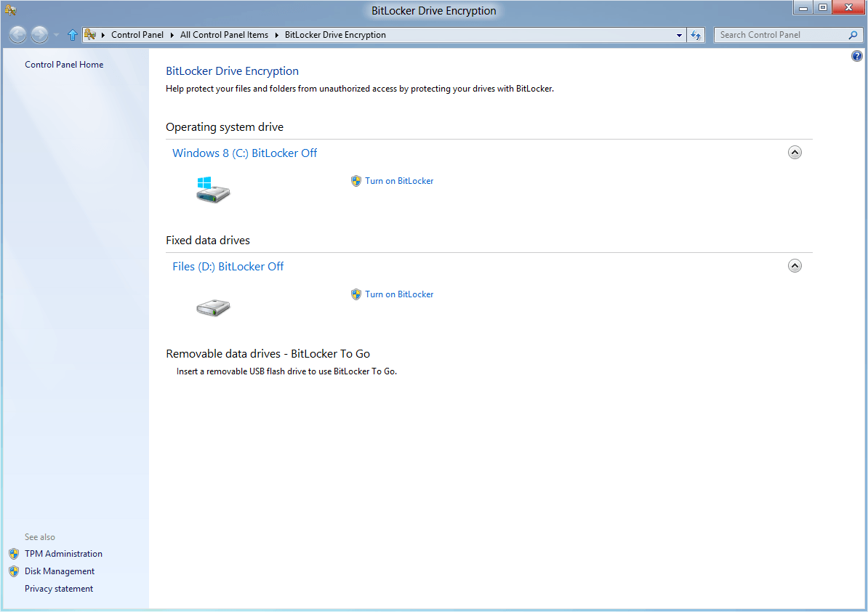Turn on BitLocker for Windows 8 (C:)
Viewport: 868px width, 612px height.
399,181
